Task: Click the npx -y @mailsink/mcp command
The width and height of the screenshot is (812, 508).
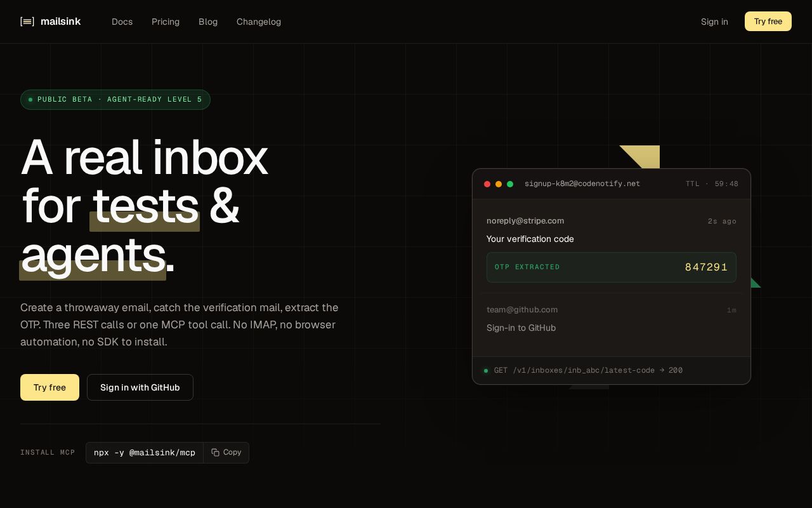Action: click(145, 453)
